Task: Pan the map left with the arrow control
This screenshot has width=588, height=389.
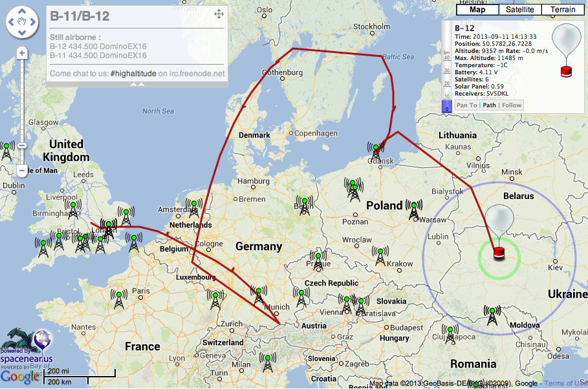Action: (x=11, y=22)
